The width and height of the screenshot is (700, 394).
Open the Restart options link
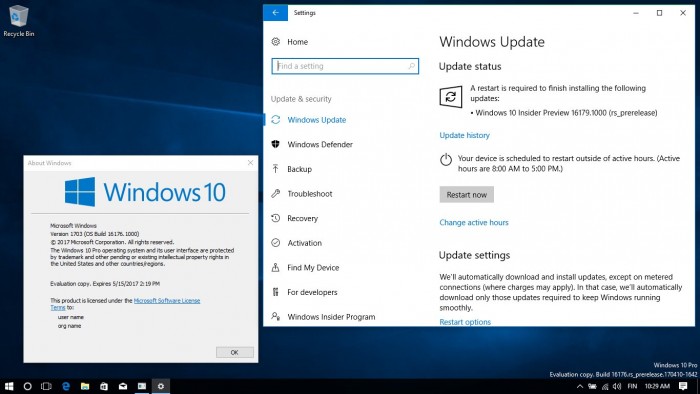click(465, 322)
